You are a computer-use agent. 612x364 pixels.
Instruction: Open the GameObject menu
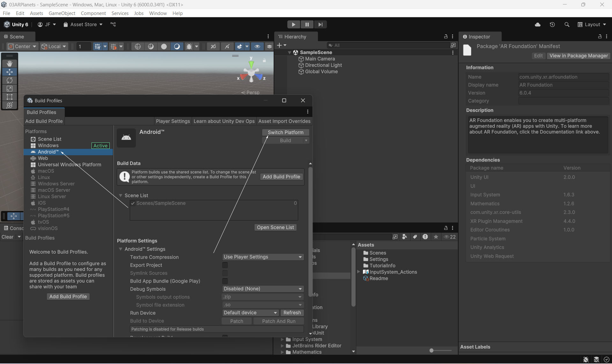(62, 13)
